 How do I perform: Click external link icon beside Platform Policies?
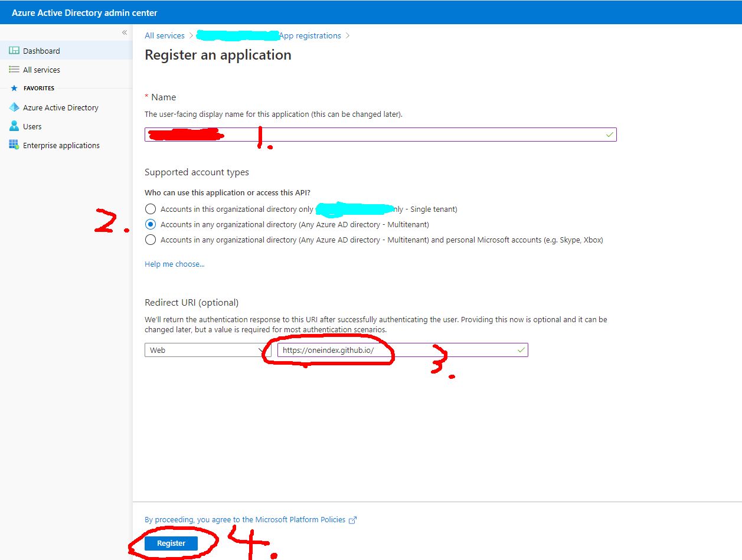(x=353, y=520)
